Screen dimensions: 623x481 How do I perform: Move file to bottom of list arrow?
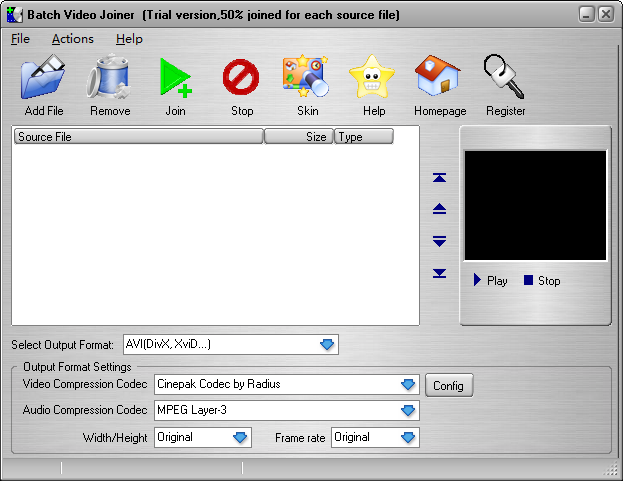coord(439,273)
